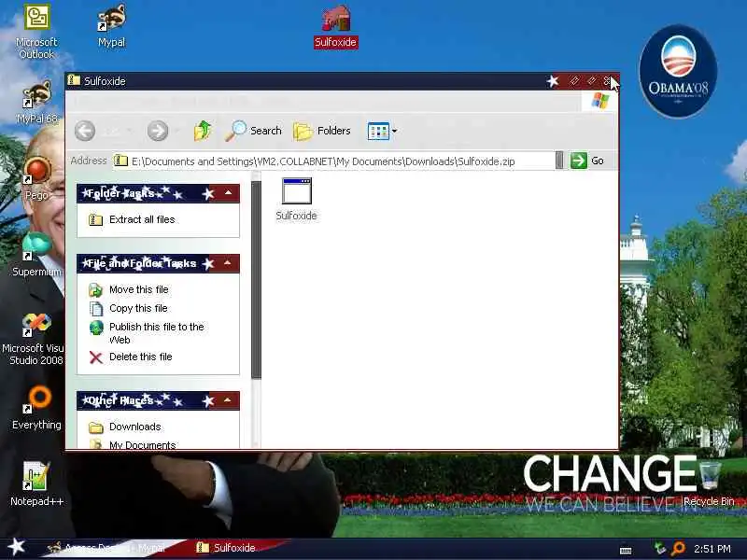
Task: Click the Go button
Action: (587, 161)
